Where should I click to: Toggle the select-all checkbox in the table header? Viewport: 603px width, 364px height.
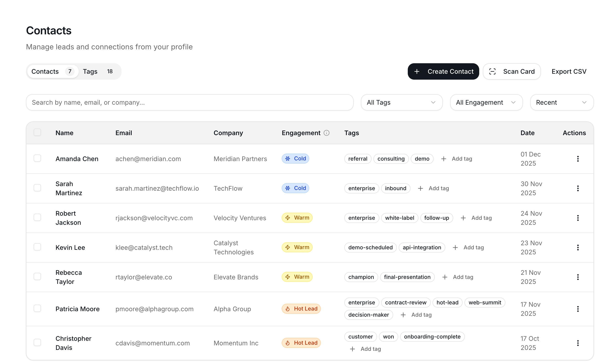[37, 132]
